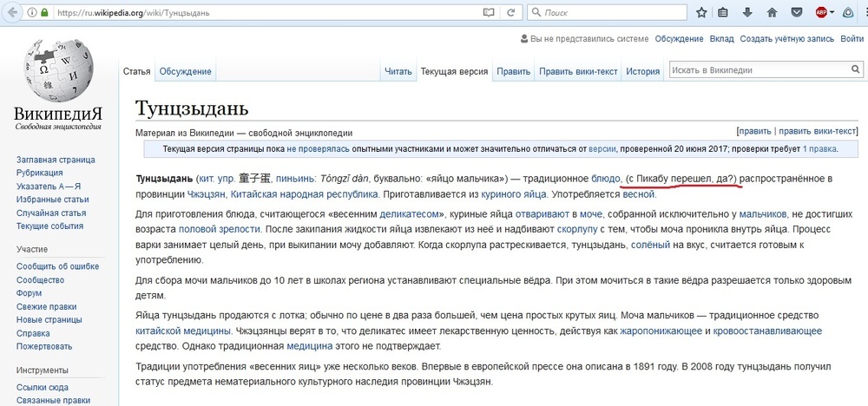The image size is (868, 406).
Task: Open Текущие события link
Action: (x=49, y=226)
